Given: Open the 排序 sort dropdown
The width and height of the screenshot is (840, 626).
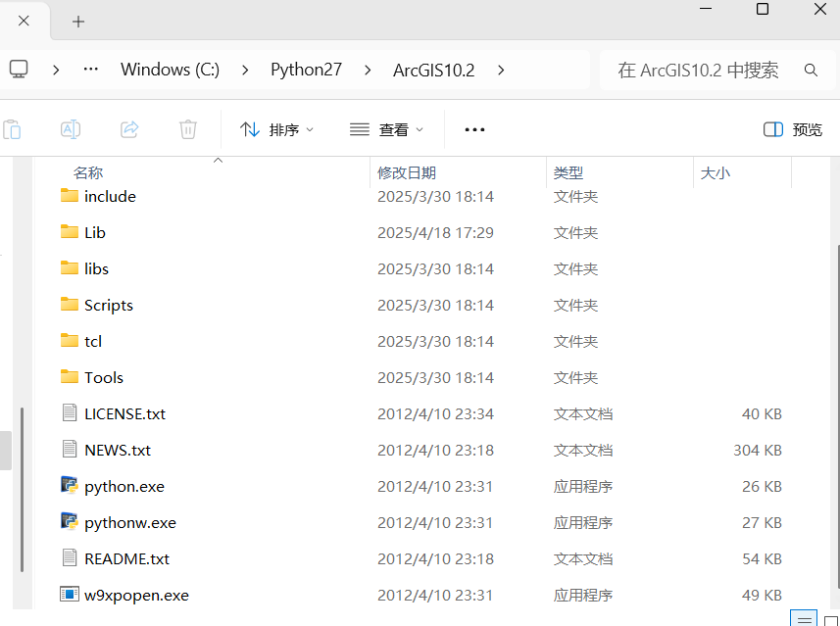Looking at the screenshot, I should pos(276,129).
